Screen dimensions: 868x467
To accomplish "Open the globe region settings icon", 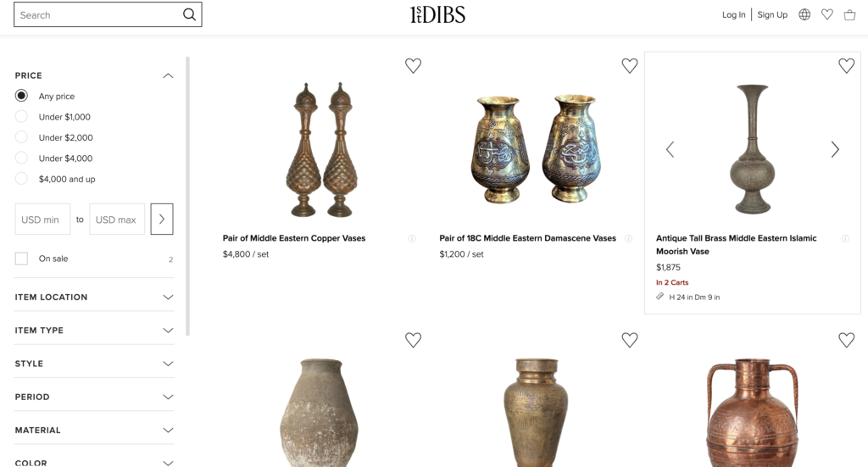I will 804,14.
